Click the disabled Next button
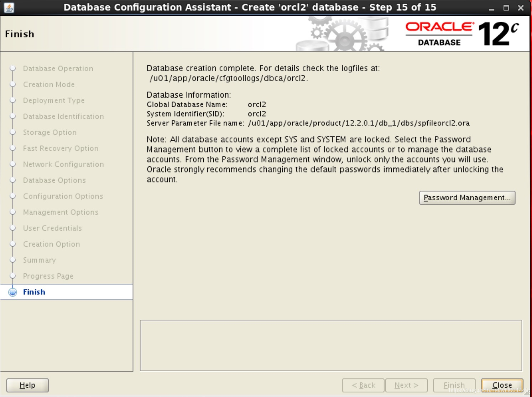 406,385
